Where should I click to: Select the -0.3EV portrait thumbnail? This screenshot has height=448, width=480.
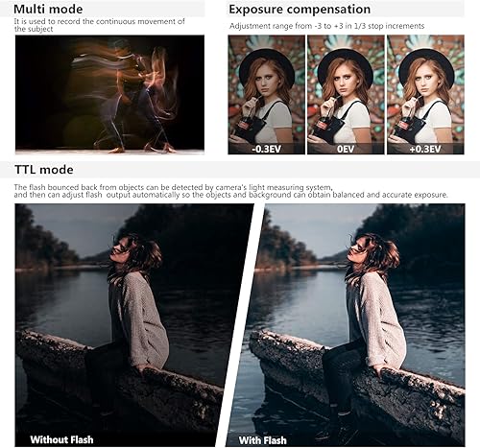[266, 95]
